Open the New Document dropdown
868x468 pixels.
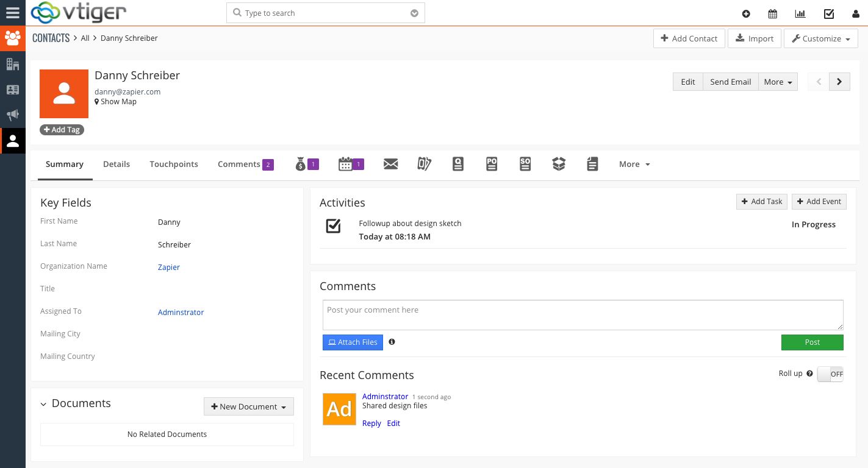248,406
